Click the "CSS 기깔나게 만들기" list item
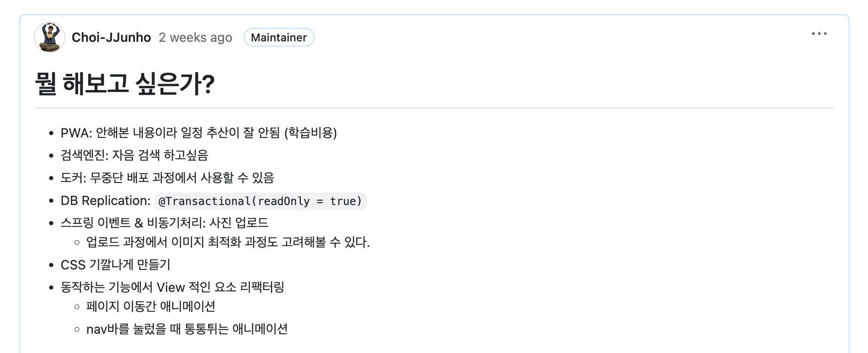The image size is (868, 353). coord(115,265)
